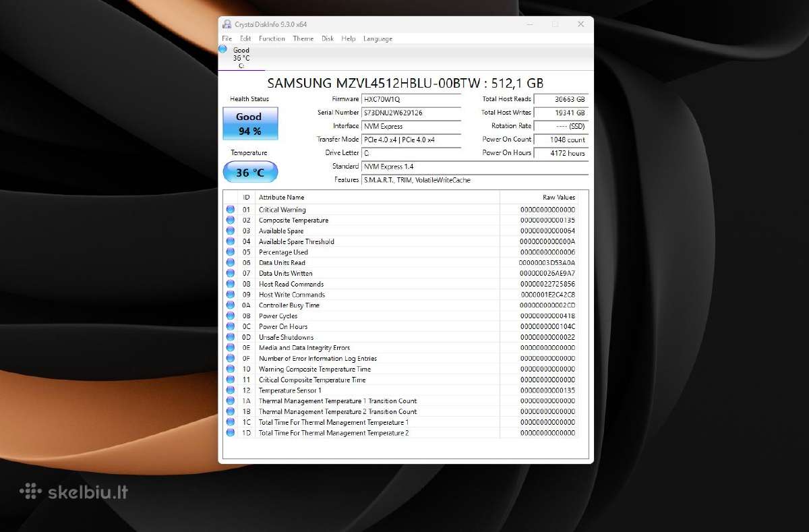Click the status orb for Unsafe Shutdowns
Viewport: 809px width, 532px height.
(x=231, y=337)
